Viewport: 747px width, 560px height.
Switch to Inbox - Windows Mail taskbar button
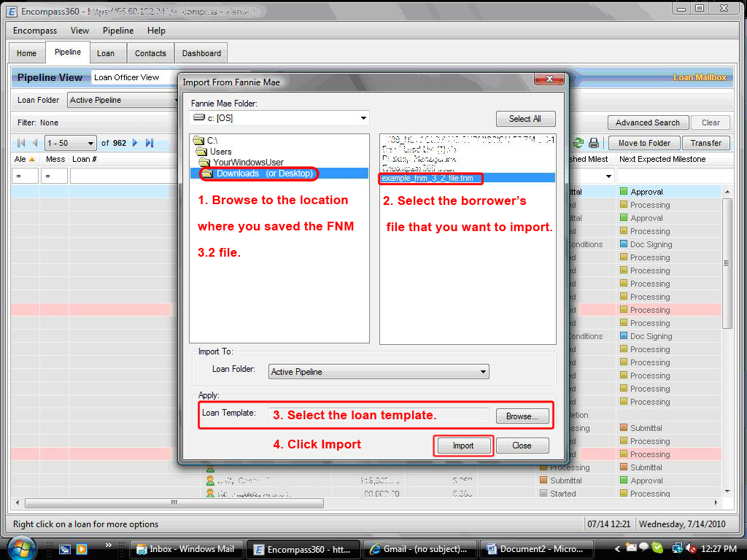(186, 549)
